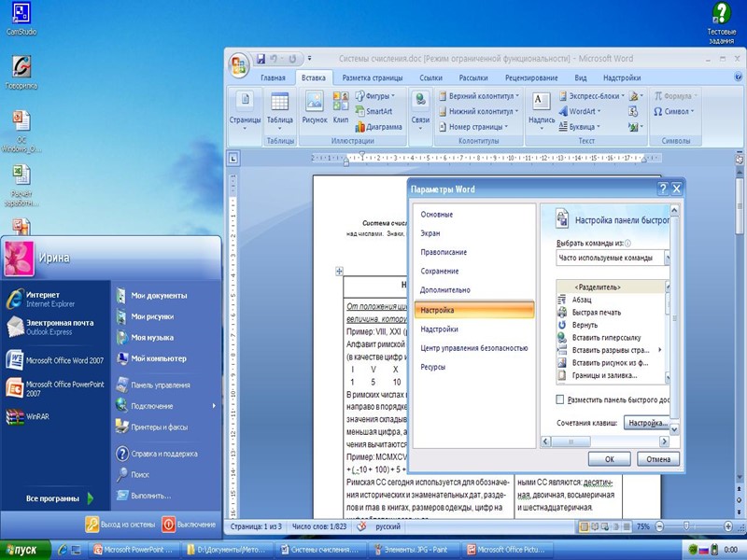Zoom in with the plus button
This screenshot has height=560, width=747.
point(728,526)
